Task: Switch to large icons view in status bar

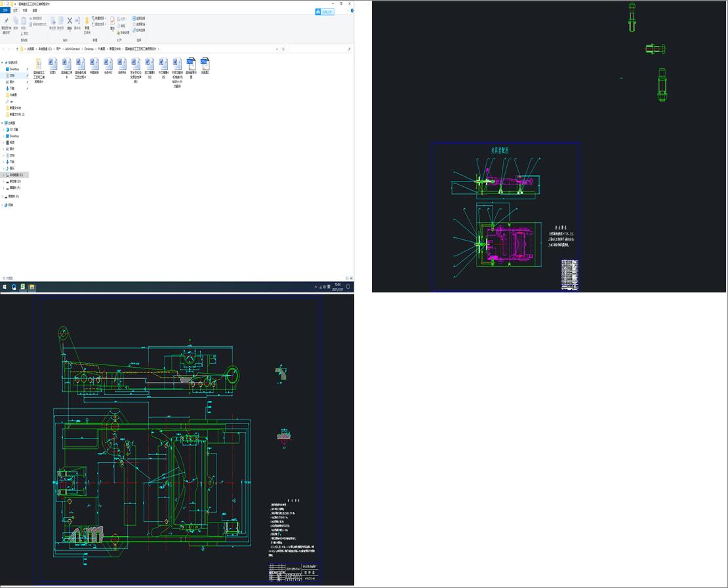Action: [352, 278]
